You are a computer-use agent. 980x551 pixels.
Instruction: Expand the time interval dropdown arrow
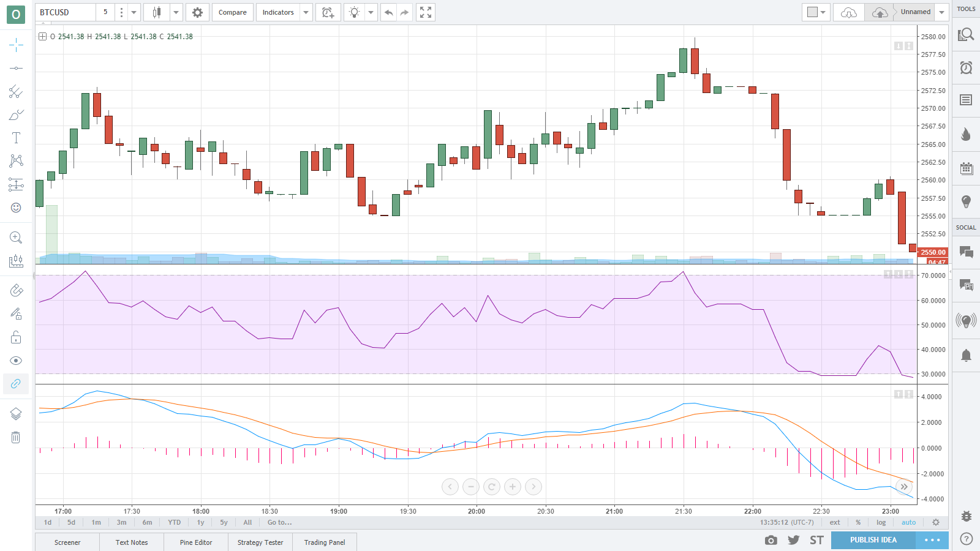pyautogui.click(x=134, y=12)
